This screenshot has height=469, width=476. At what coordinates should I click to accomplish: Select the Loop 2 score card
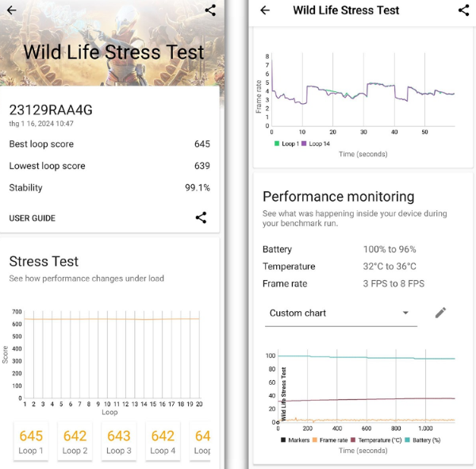click(x=75, y=443)
